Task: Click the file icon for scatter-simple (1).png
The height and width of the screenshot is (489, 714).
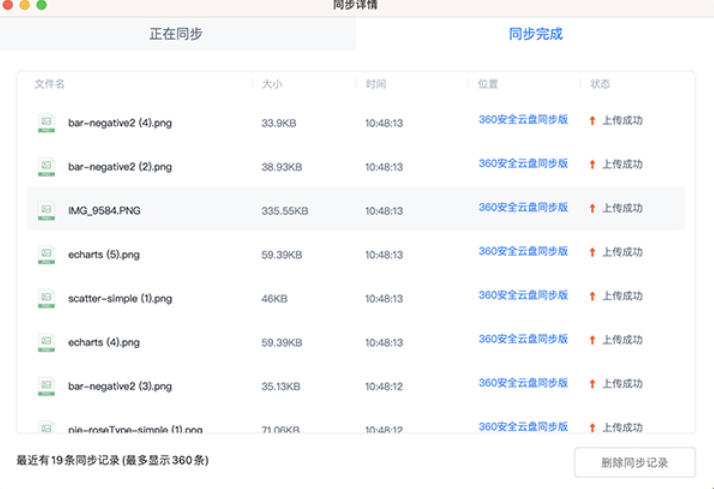Action: (46, 298)
